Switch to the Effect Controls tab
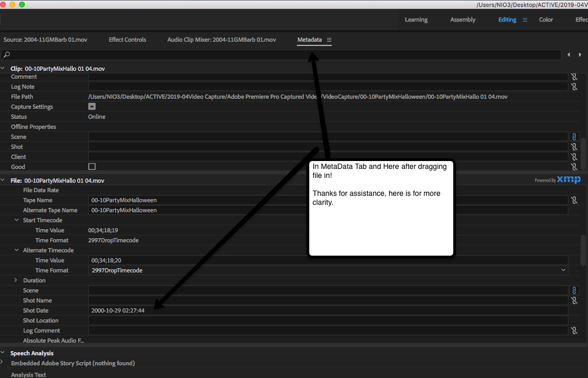The width and height of the screenshot is (588, 378). (x=127, y=40)
